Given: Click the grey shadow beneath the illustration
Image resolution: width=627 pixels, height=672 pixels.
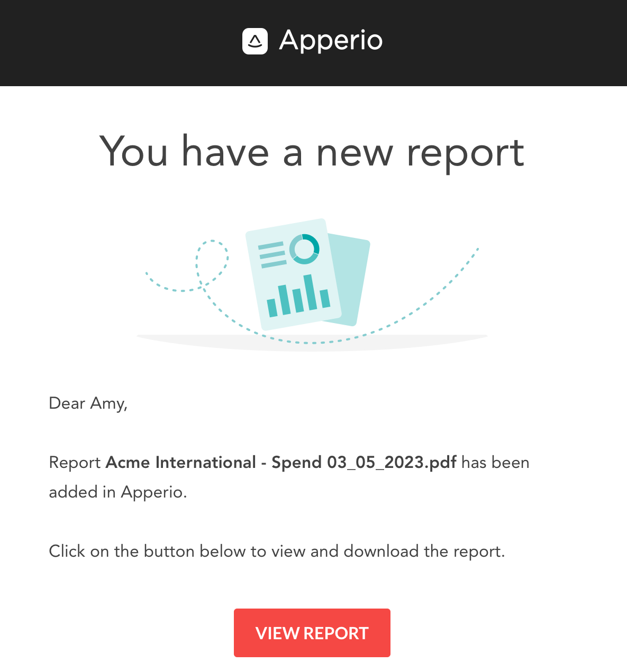Looking at the screenshot, I should 312,343.
